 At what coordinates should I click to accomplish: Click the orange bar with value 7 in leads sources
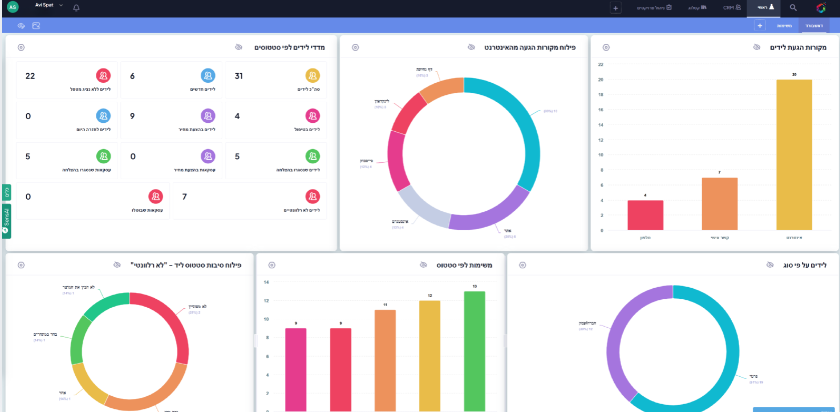pyautogui.click(x=719, y=204)
